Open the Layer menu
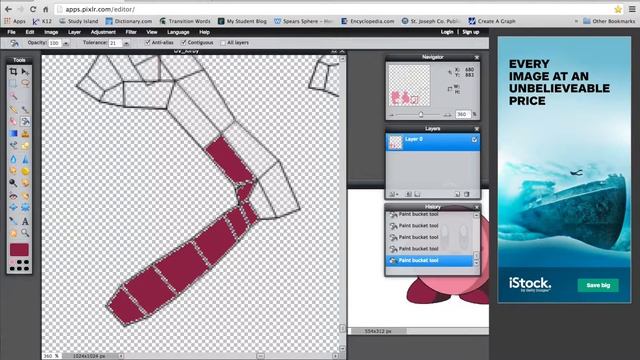This screenshot has height=360, width=640. [x=74, y=32]
